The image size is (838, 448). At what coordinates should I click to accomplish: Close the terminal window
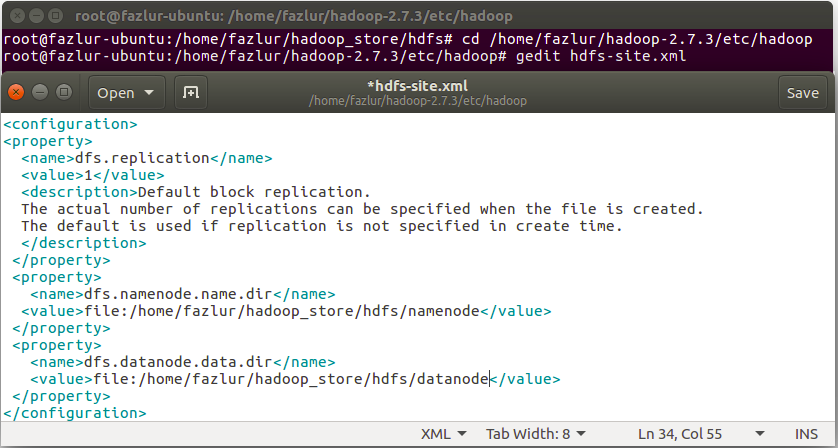(x=17, y=17)
